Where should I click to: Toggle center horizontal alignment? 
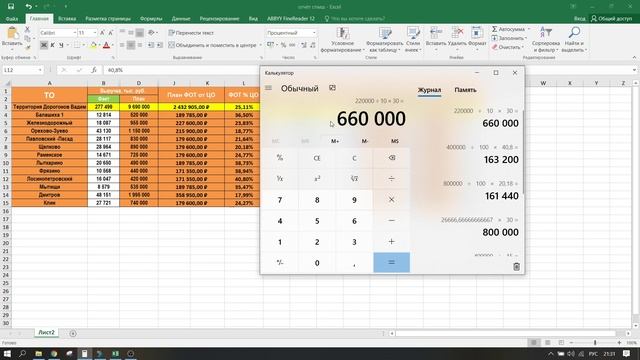[x=131, y=45]
